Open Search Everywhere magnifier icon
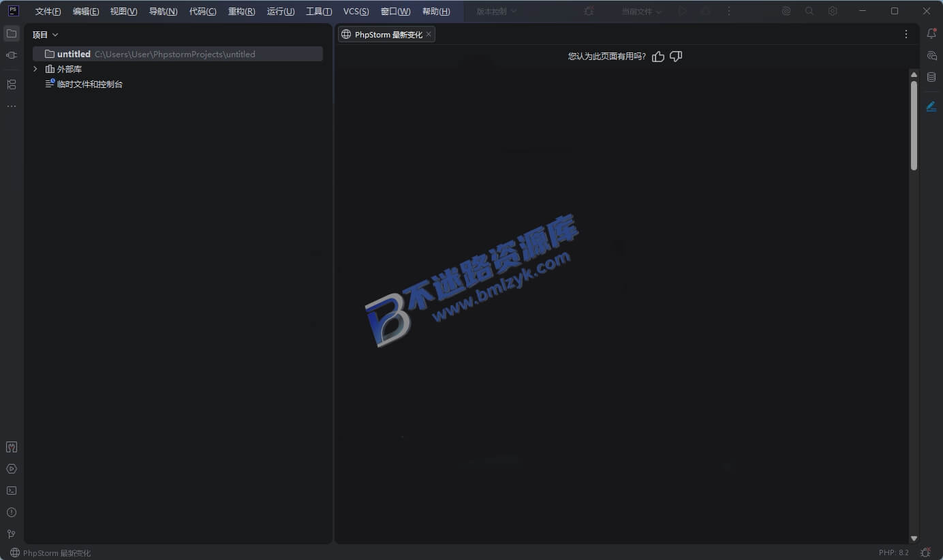Image resolution: width=943 pixels, height=560 pixels. 809,12
